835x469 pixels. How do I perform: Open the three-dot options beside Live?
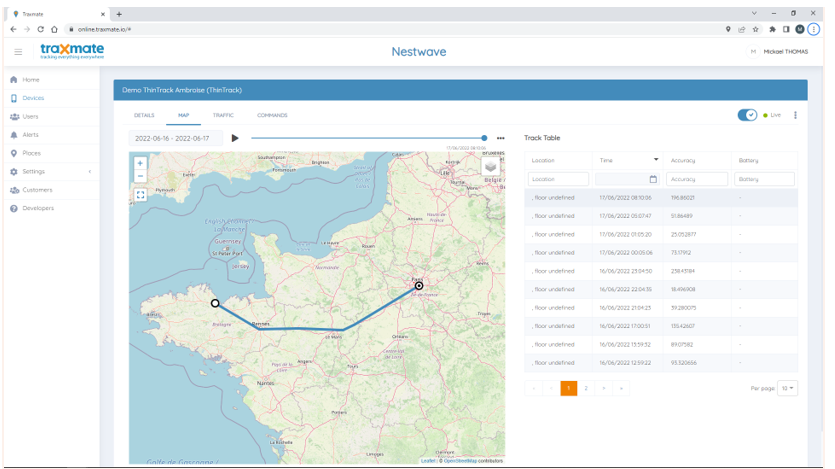(795, 115)
